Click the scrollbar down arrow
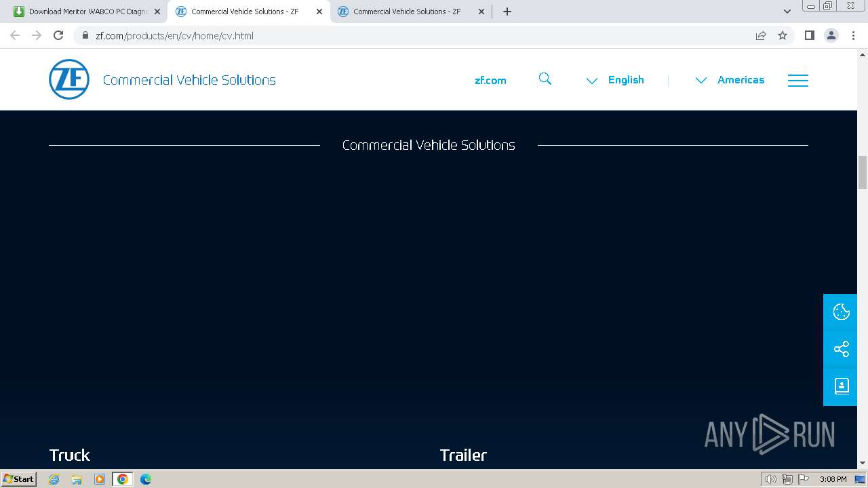Image resolution: width=868 pixels, height=488 pixels. [863, 463]
